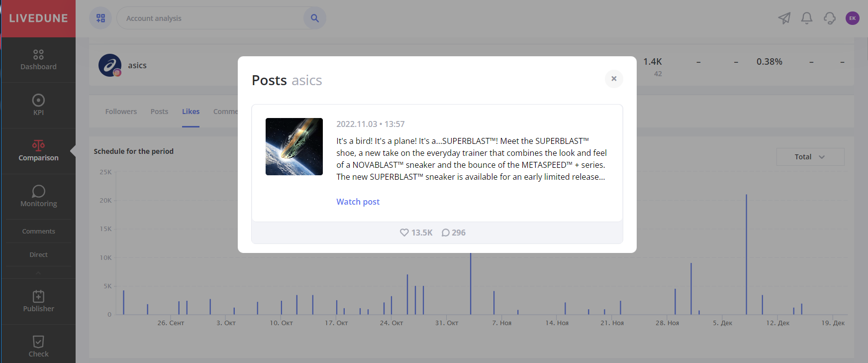Open the Dashboard sidebar icon
This screenshot has width=868, height=363.
[38, 54]
